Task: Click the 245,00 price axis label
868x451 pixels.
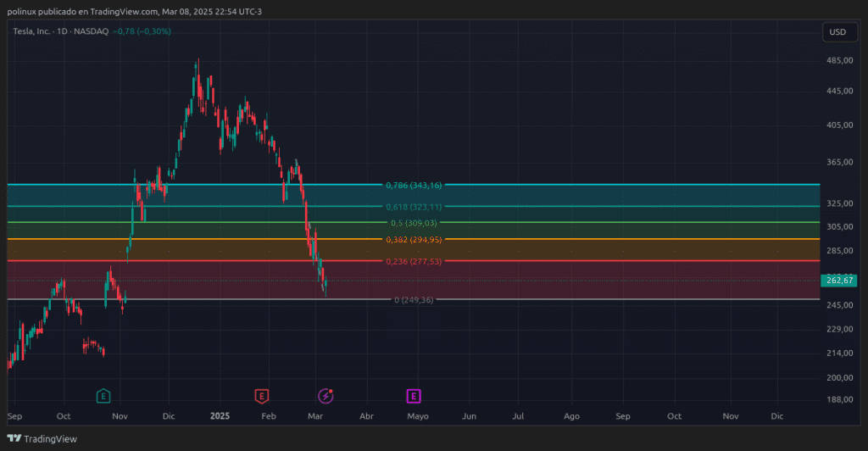Action: (840, 305)
